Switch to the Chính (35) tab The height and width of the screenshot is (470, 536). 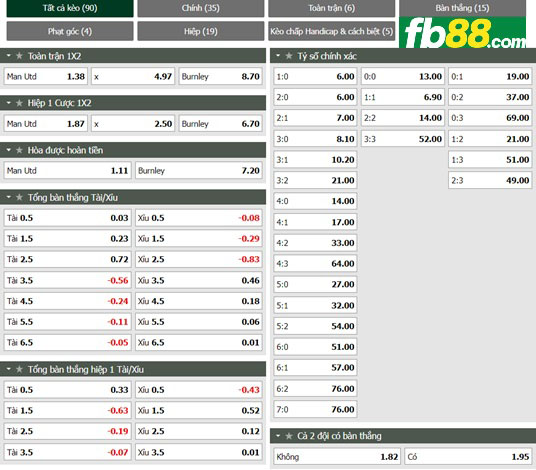(201, 8)
